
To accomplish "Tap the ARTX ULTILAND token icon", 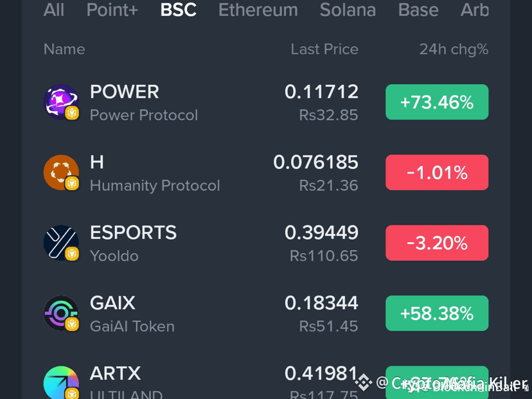I will (61, 383).
